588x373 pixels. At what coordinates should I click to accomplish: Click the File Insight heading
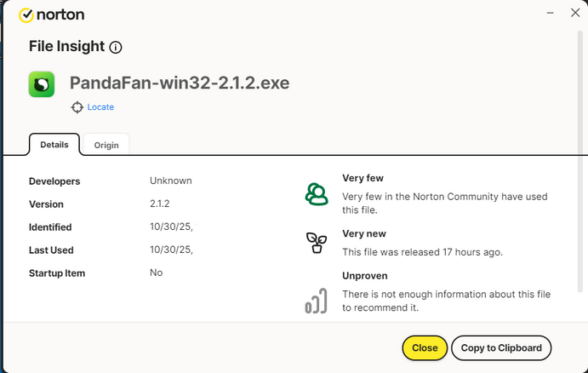[x=66, y=47]
